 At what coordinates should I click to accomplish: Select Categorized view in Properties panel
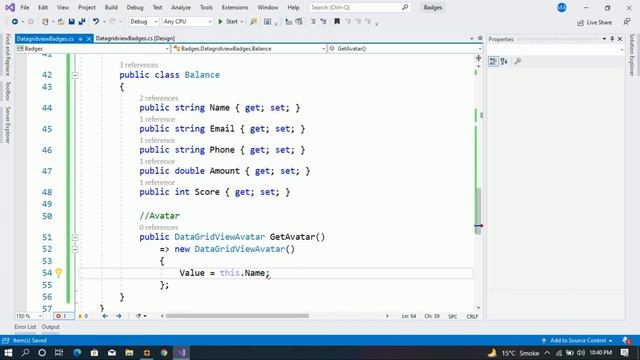[493, 61]
